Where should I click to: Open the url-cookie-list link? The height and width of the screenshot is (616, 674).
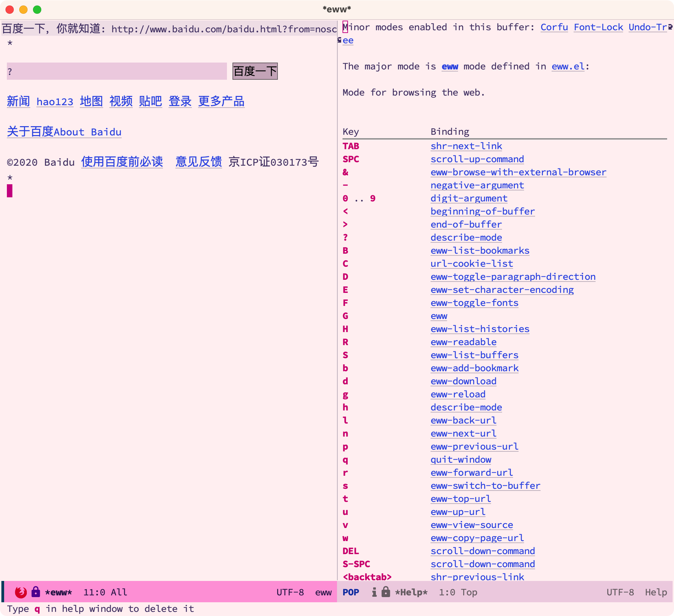(472, 264)
